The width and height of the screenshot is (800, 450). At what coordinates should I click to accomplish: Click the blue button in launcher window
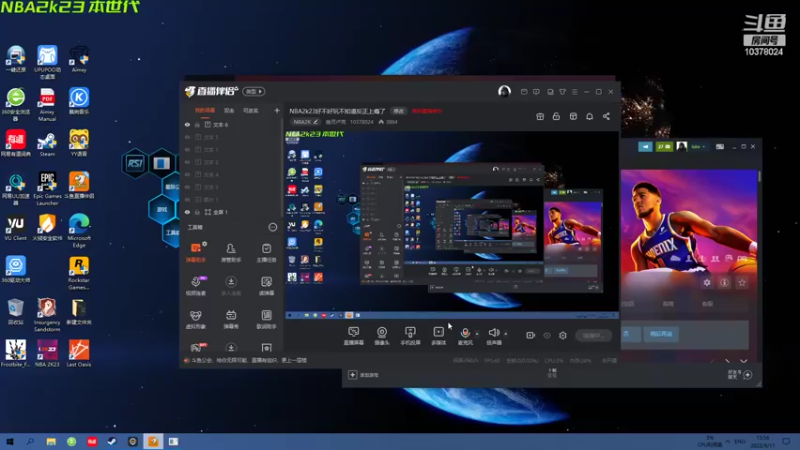click(661, 334)
